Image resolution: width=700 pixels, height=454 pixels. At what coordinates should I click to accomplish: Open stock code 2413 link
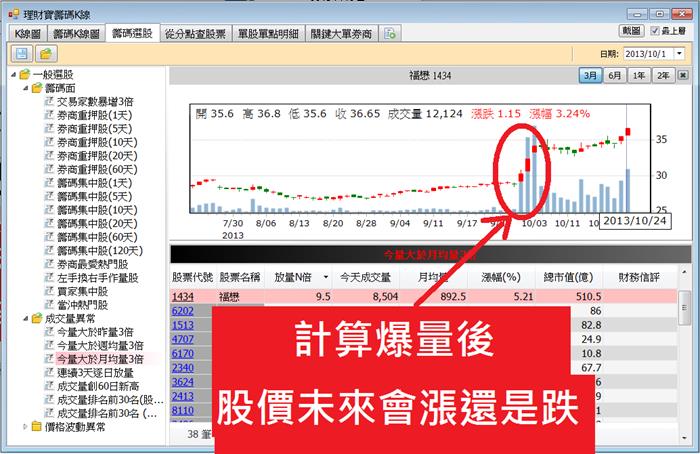(183, 396)
